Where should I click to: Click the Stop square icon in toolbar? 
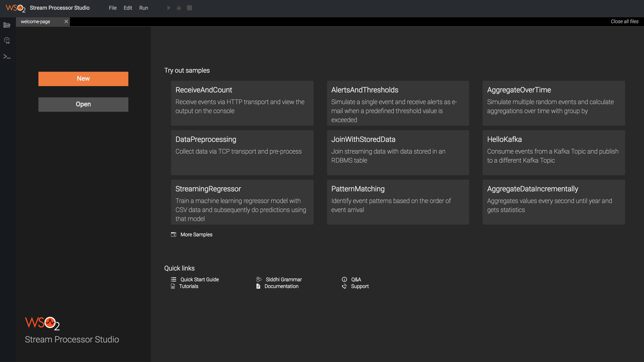point(189,8)
